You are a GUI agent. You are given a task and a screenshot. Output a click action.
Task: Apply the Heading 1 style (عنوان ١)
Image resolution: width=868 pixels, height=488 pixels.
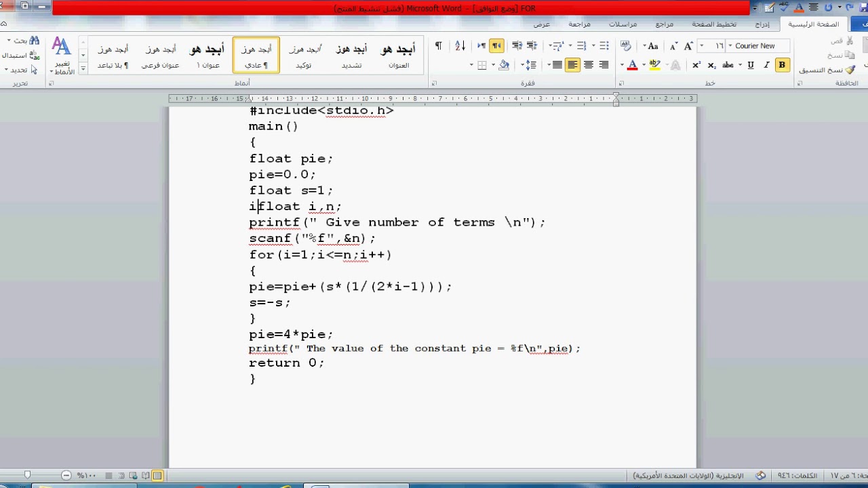coord(208,56)
